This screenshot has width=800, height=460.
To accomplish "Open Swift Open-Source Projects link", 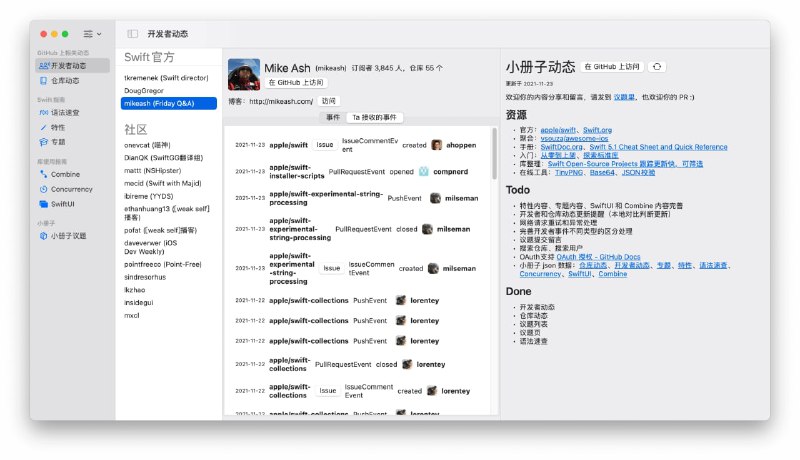I will point(626,164).
